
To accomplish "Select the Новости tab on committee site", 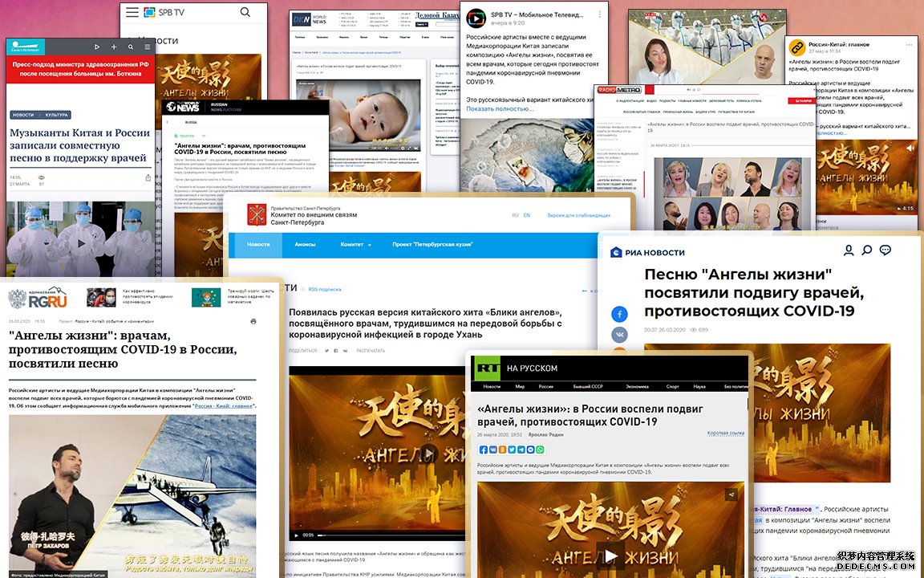I will [258, 245].
